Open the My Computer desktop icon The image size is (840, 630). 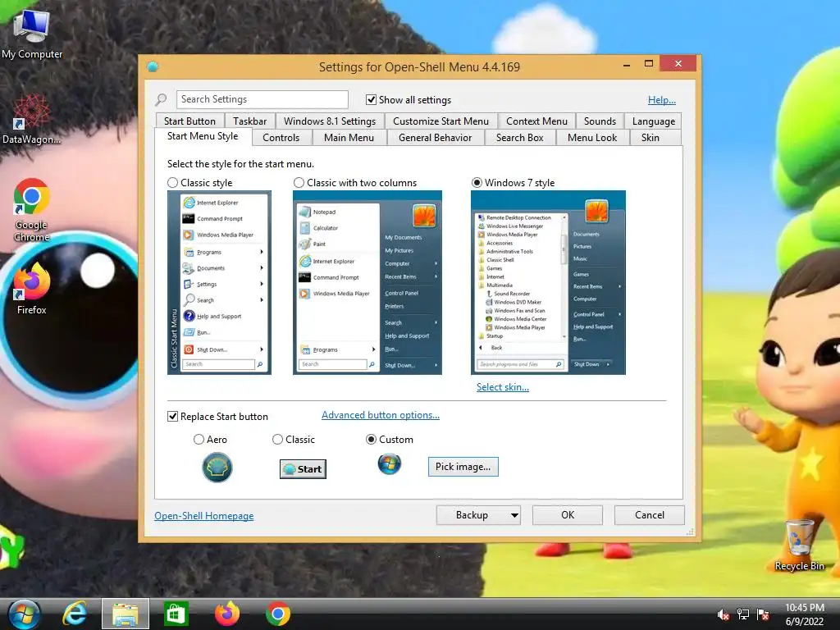click(32, 33)
